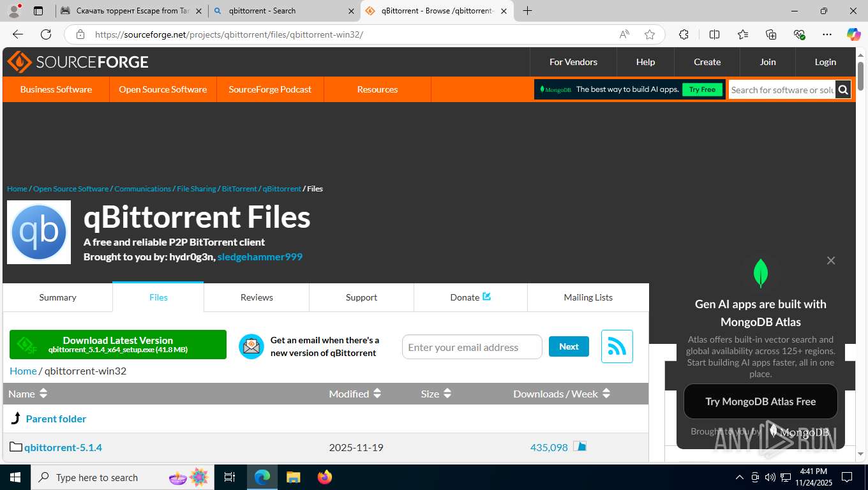Open Open Source Software menu

tap(163, 89)
